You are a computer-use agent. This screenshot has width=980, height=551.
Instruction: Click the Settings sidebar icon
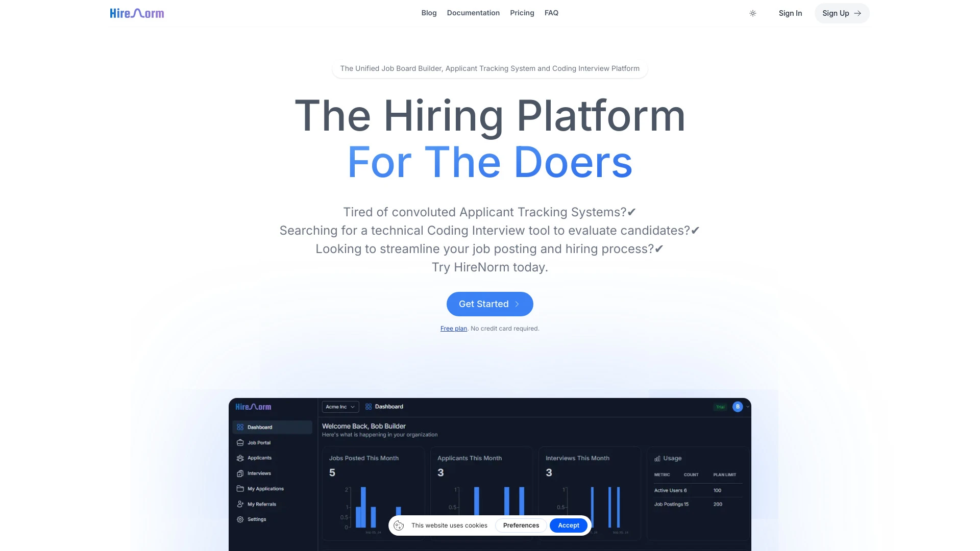click(240, 519)
